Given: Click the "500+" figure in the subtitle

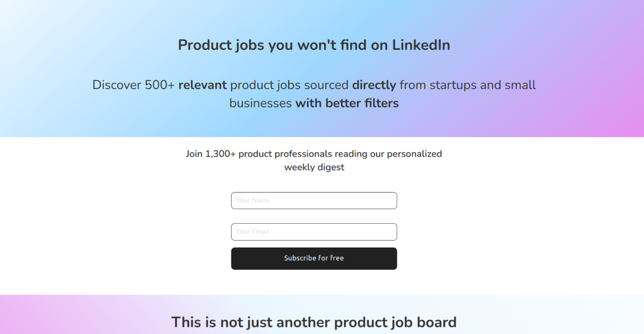Looking at the screenshot, I should coord(159,85).
